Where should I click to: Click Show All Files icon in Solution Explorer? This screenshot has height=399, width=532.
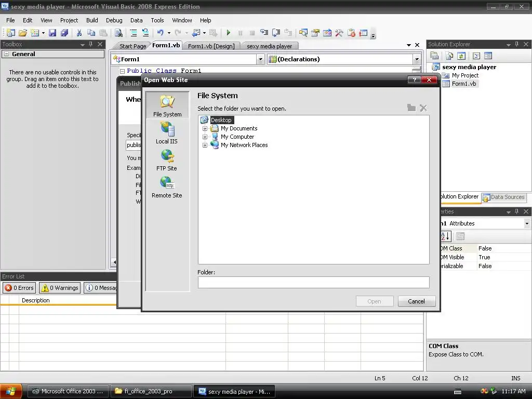point(449,56)
